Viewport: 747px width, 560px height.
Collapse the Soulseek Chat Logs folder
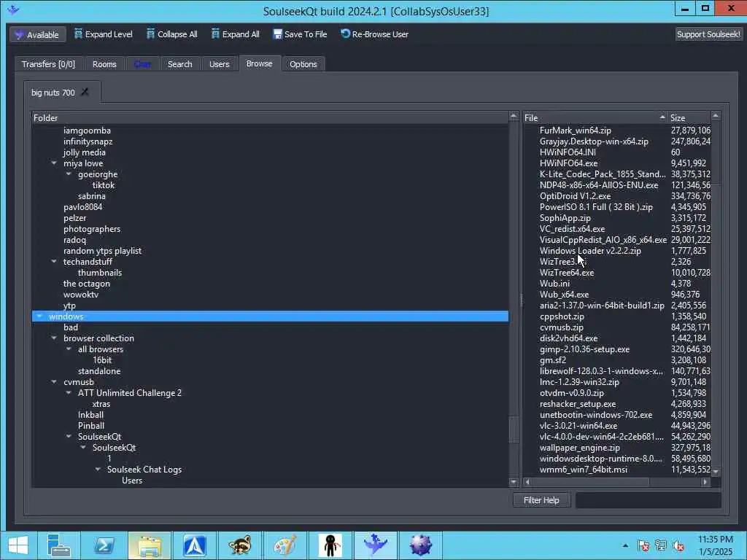[x=98, y=470]
